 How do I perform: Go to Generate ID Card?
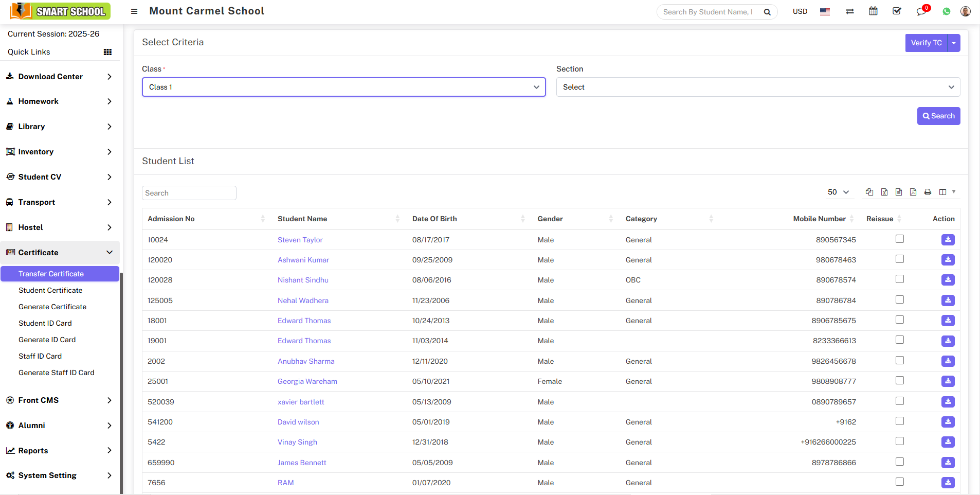pyautogui.click(x=47, y=340)
